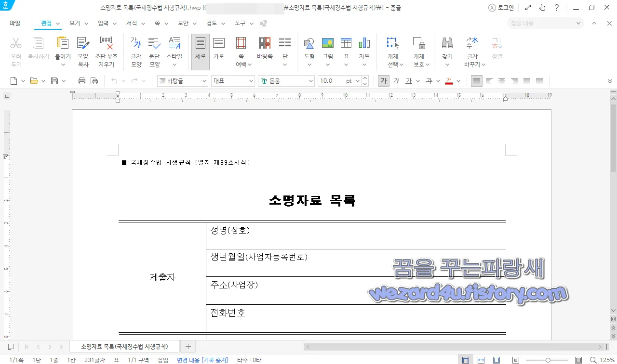Image resolution: width=617 pixels, height=364 pixels.
Task: Open the 보기 menu
Action: tap(75, 23)
